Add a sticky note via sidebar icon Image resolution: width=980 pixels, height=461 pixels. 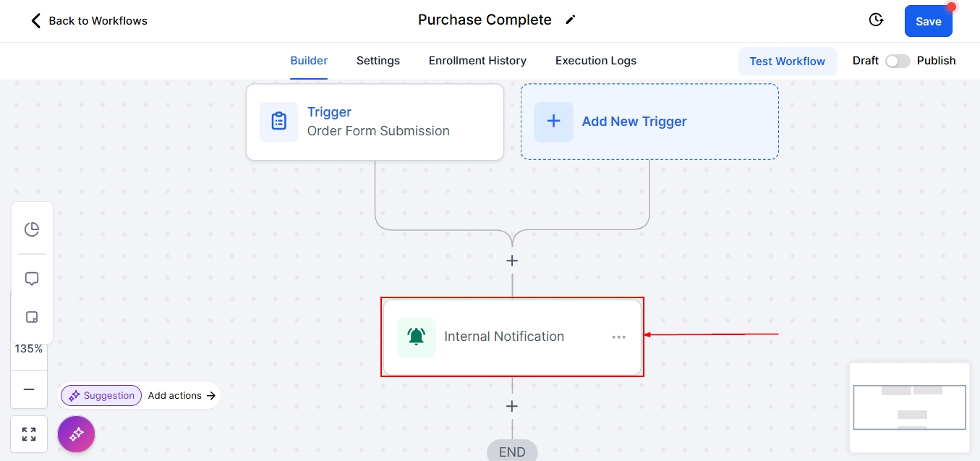[x=32, y=317]
